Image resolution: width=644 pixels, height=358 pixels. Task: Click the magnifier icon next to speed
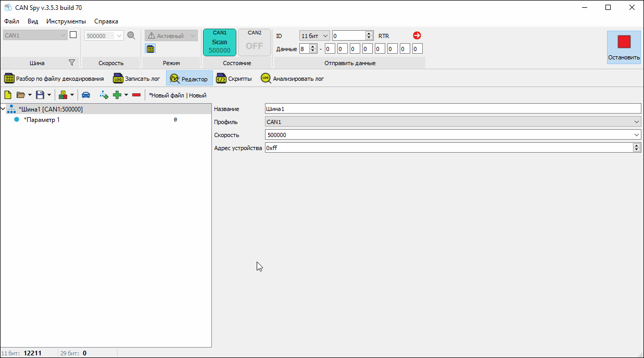pos(131,35)
